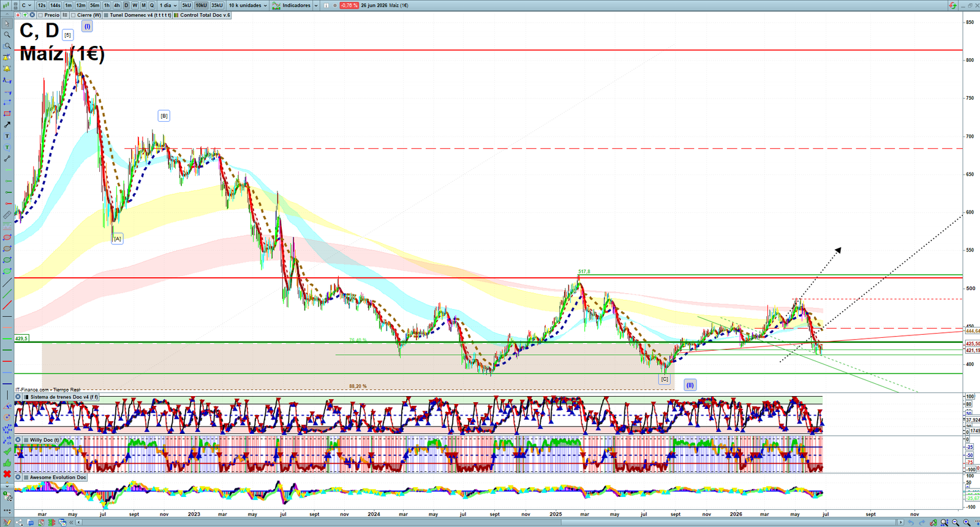Open the three-dots more tools icon
The width and height of the screenshot is (980, 527).
(7, 512)
